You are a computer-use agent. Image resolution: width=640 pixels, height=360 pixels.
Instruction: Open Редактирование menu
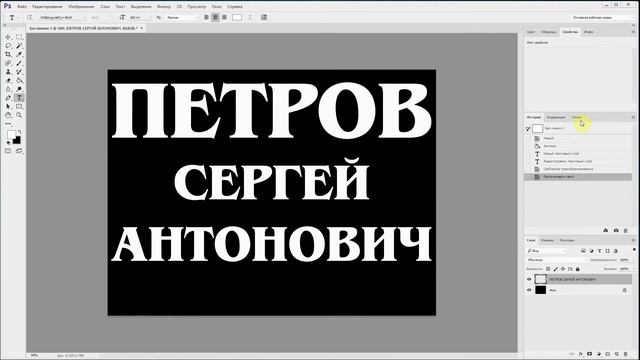[47, 7]
